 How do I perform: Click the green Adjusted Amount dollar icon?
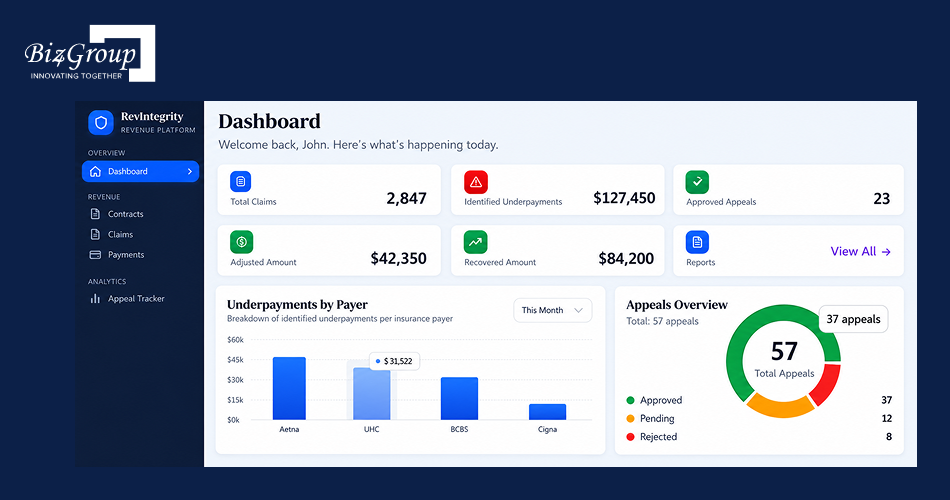(x=241, y=242)
